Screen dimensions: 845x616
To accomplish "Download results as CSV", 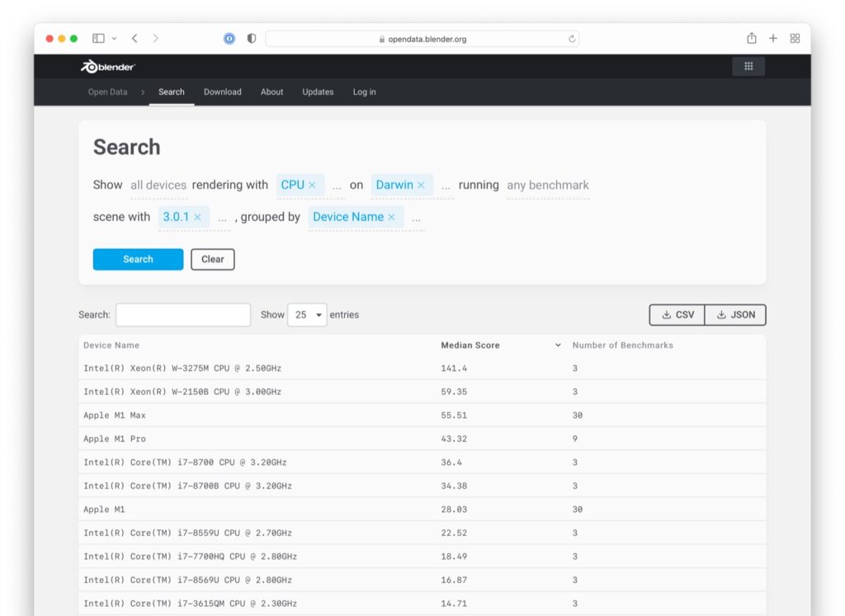I will coord(677,315).
